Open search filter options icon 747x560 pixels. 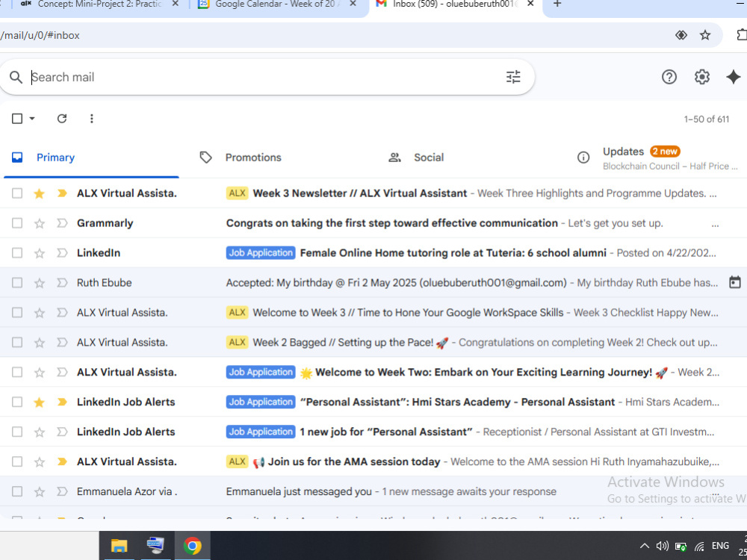[513, 77]
